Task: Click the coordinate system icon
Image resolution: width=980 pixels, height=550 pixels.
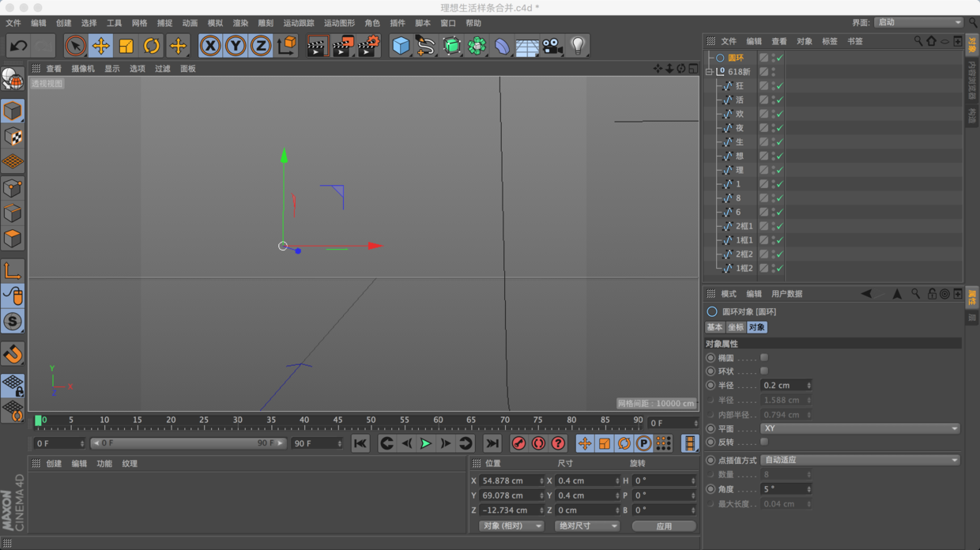Action: (287, 46)
